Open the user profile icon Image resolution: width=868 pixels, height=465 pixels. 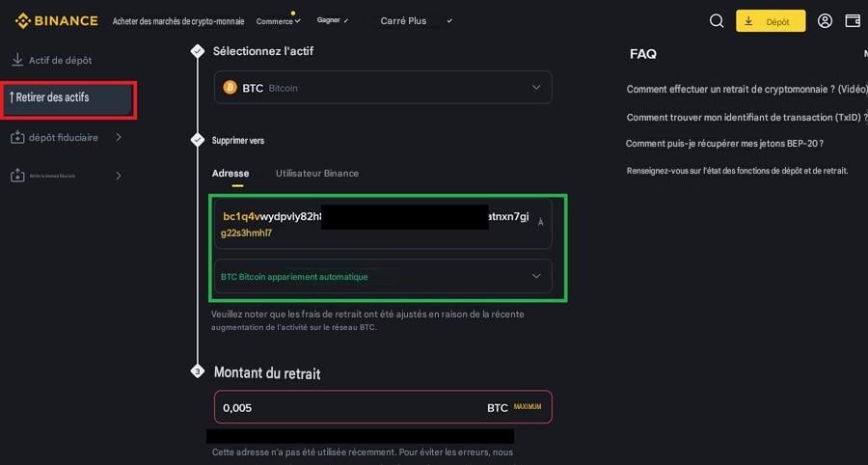pos(825,21)
